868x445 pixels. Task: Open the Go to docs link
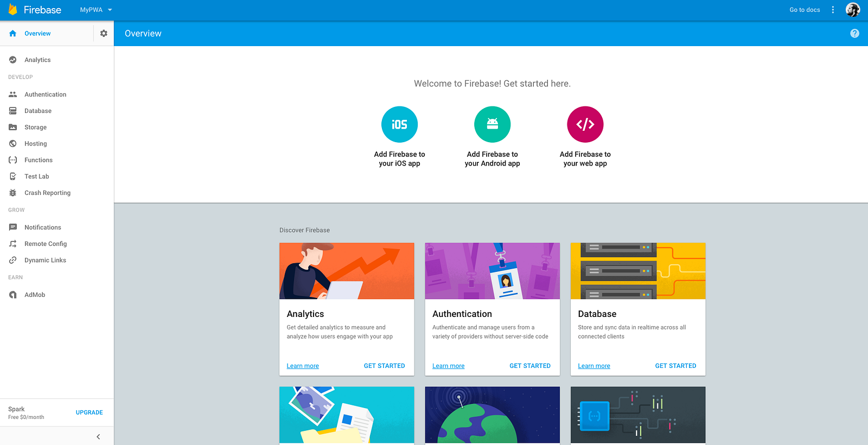[x=805, y=10]
